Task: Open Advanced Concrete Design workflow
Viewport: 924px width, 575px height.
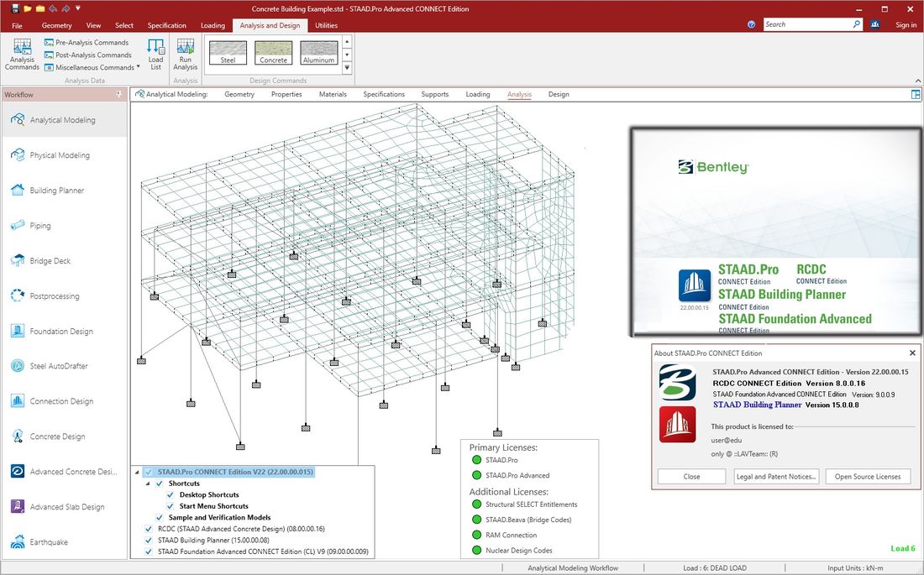Action: click(64, 471)
